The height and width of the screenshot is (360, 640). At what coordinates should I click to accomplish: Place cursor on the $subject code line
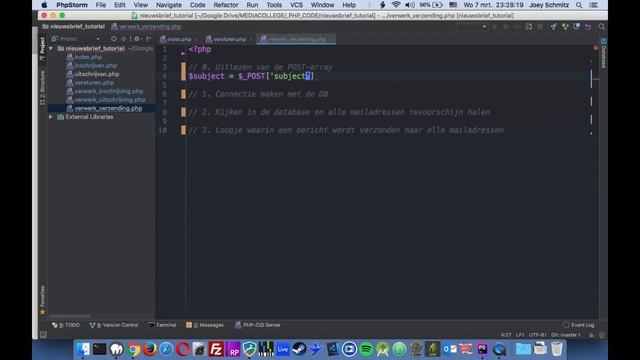[251, 76]
